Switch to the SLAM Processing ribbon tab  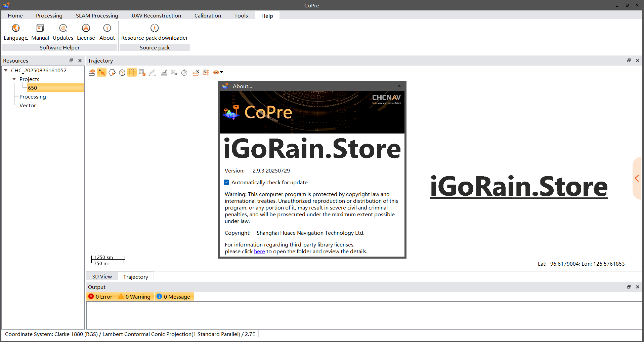[x=97, y=15]
